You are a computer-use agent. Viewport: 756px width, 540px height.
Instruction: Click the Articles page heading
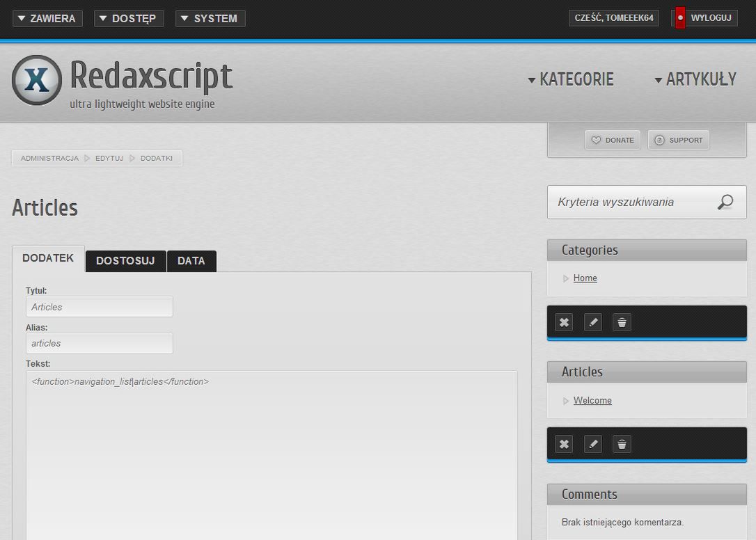[45, 208]
